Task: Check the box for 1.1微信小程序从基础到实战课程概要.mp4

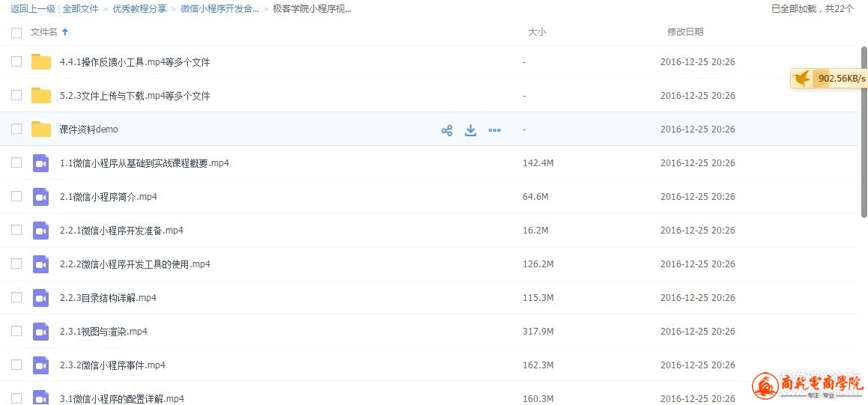Action: pos(16,162)
